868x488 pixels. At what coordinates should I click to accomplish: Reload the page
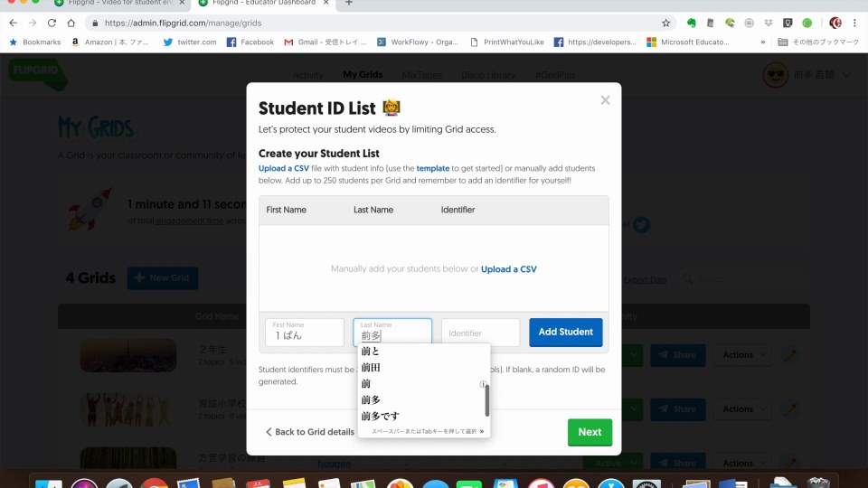pyautogui.click(x=51, y=23)
